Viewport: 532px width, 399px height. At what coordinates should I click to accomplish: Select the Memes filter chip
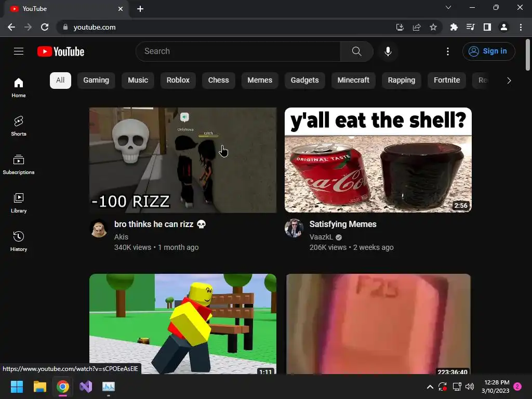point(260,81)
